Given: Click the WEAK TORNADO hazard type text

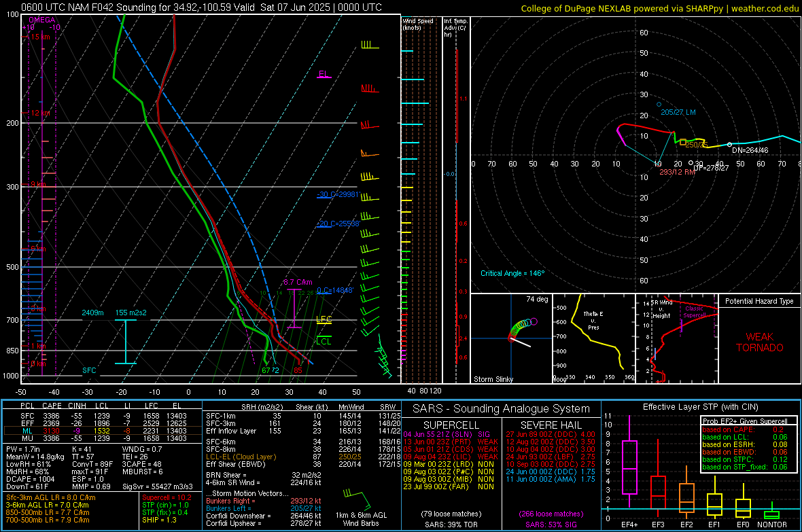Looking at the screenshot, I should [760, 342].
